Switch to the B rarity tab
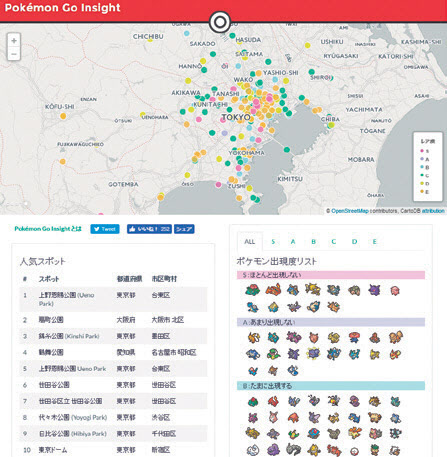 point(313,242)
